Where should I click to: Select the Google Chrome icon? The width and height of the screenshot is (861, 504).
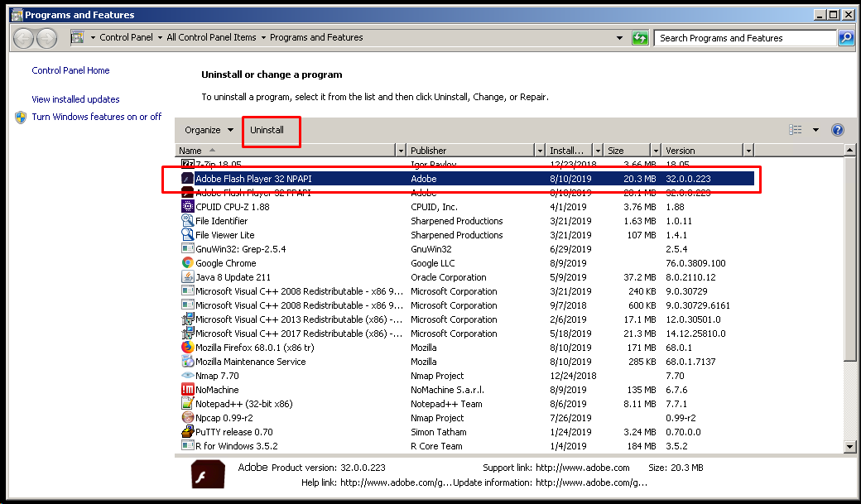point(188,263)
